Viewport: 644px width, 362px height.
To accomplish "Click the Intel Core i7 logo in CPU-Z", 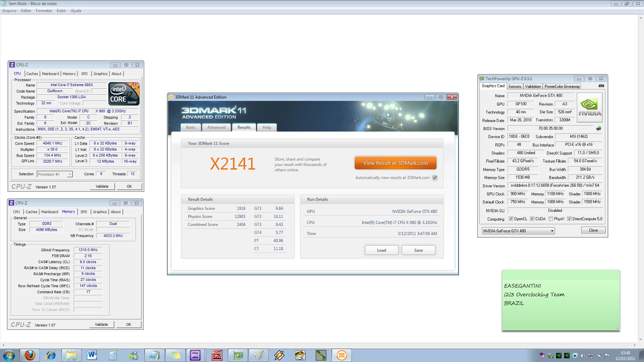I will pos(124,94).
